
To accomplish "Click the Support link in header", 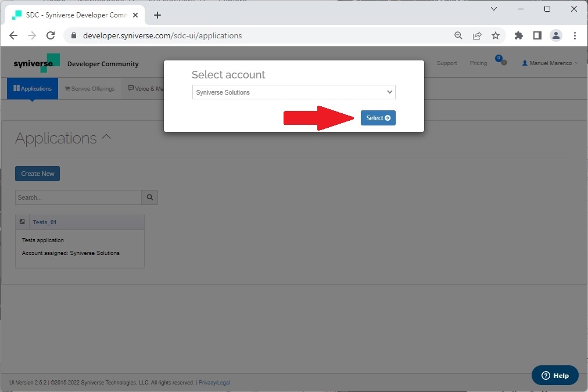I will (x=447, y=63).
